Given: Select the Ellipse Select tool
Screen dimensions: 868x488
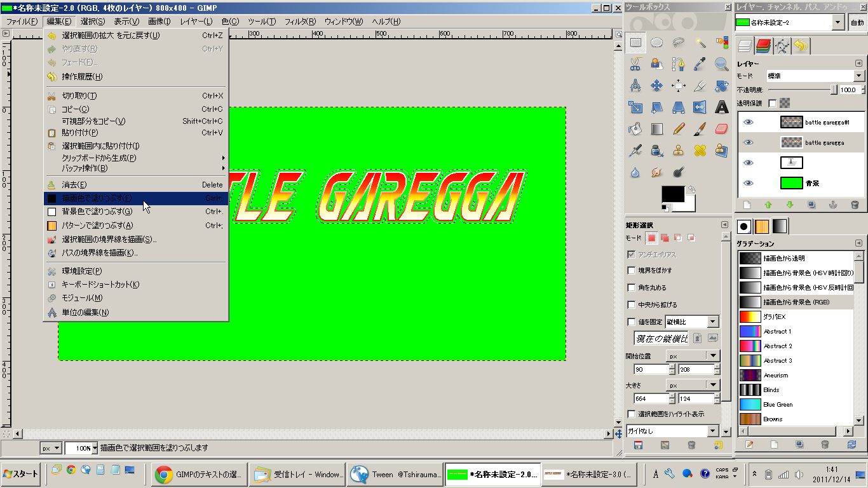Looking at the screenshot, I should [x=657, y=43].
